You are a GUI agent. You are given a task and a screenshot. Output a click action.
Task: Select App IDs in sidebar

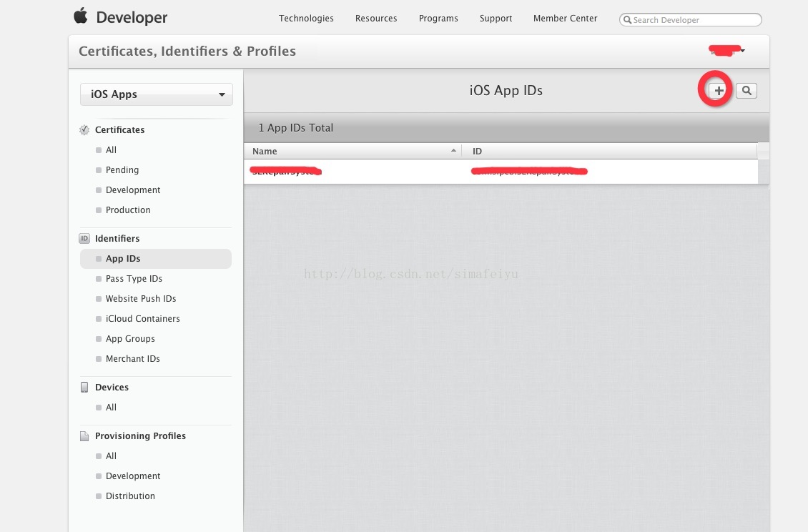point(156,259)
